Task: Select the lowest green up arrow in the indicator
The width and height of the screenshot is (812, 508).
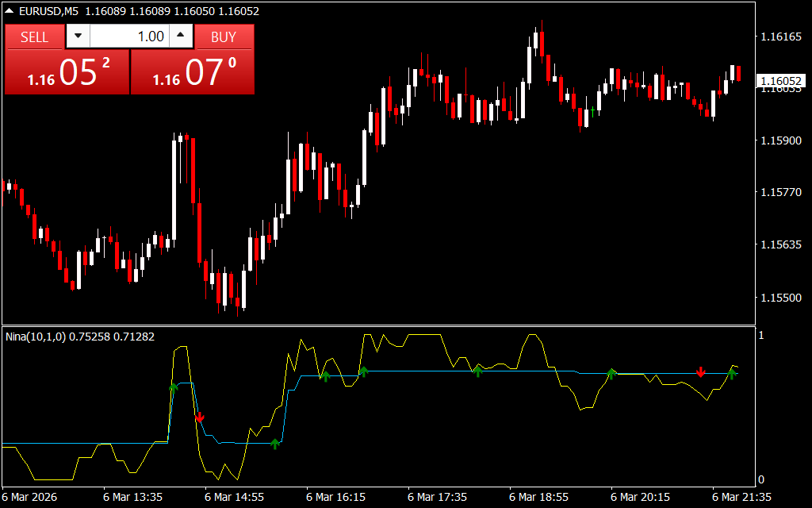Action: pyautogui.click(x=274, y=443)
